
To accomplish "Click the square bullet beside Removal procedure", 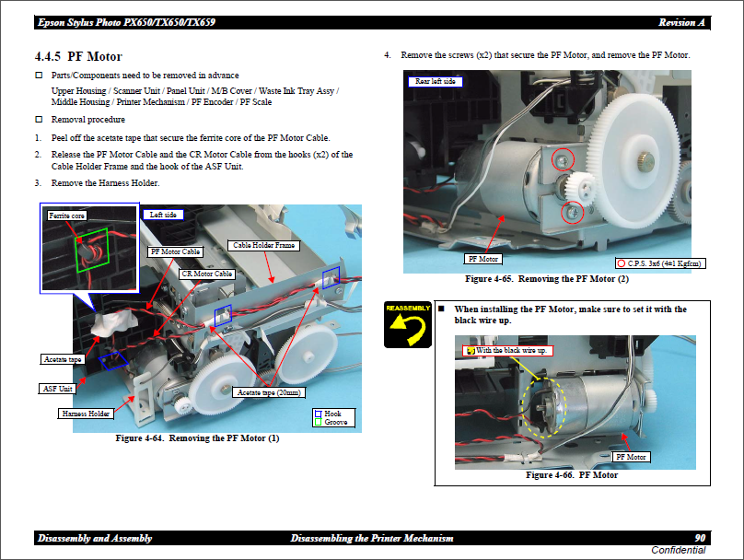I will (39, 120).
